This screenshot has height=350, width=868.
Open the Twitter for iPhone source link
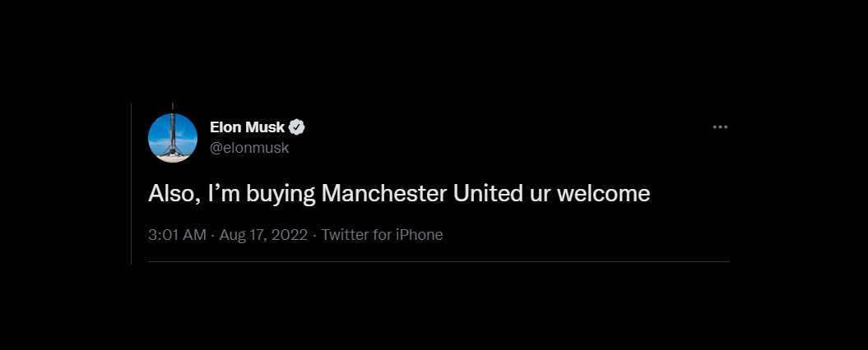[382, 235]
